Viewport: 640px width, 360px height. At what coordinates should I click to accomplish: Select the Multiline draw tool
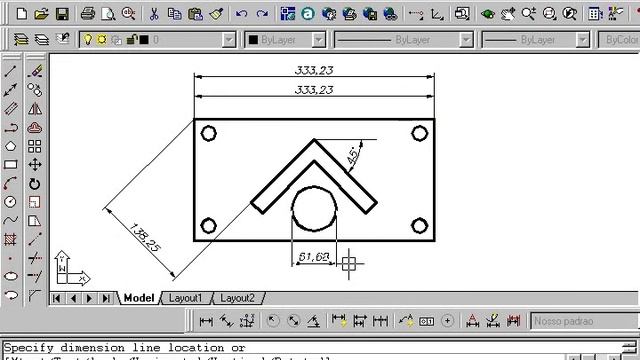(x=11, y=109)
